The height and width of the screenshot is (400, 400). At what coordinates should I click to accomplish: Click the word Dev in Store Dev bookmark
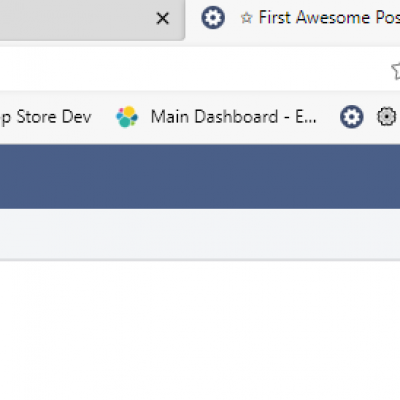point(77,117)
